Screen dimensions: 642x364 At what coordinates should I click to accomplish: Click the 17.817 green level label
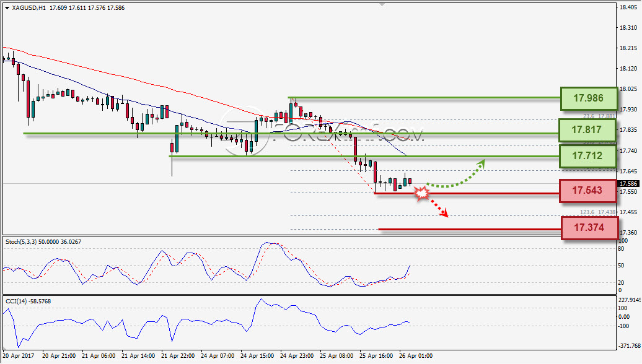coord(587,129)
